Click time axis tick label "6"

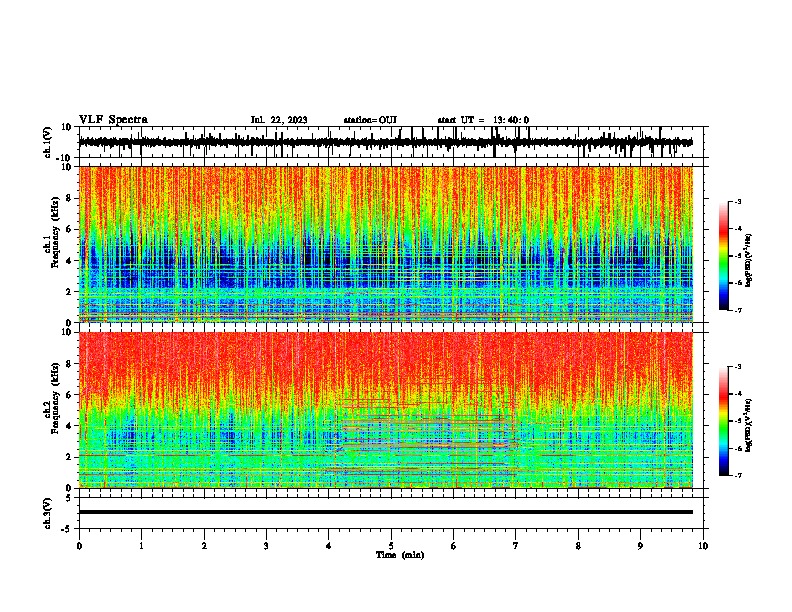(453, 546)
